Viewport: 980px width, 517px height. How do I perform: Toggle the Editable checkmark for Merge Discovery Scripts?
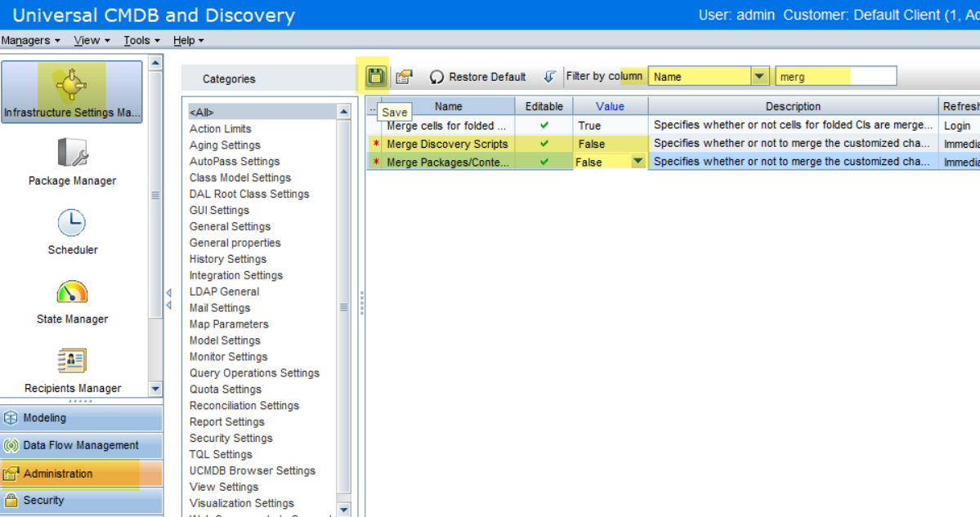point(543,143)
